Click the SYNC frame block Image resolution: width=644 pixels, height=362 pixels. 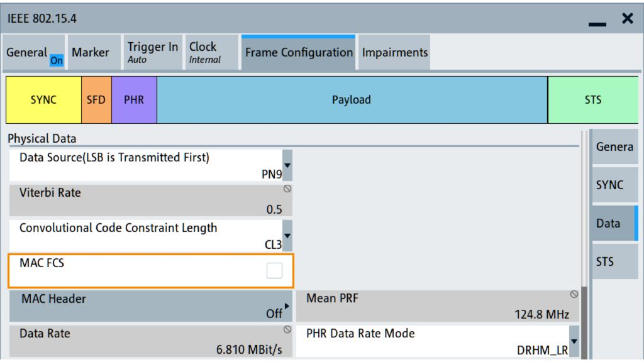point(43,100)
